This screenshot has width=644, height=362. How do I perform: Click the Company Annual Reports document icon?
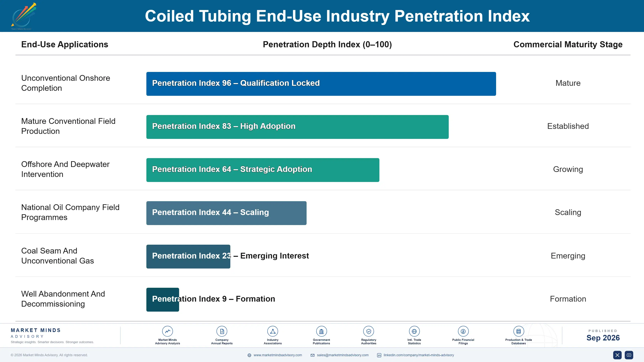click(222, 331)
